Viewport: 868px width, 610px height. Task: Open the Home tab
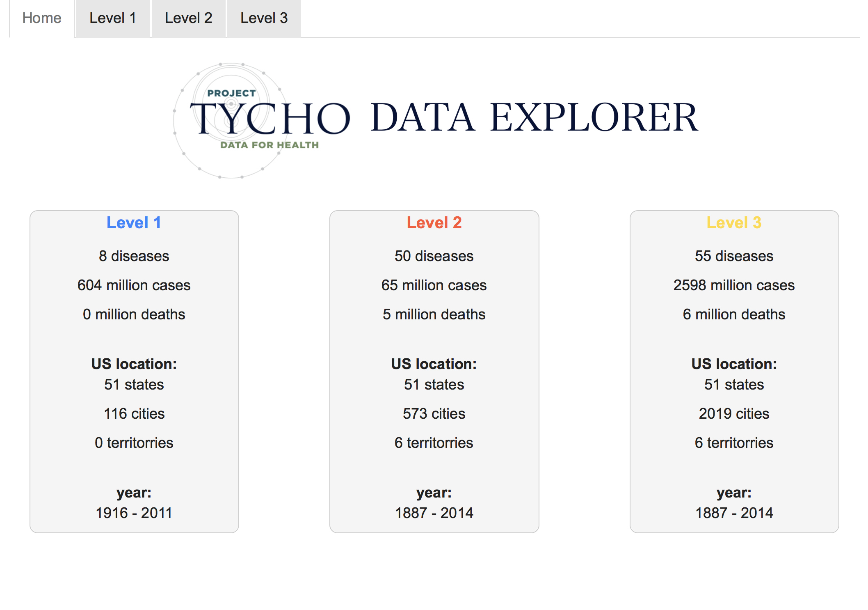(x=42, y=18)
